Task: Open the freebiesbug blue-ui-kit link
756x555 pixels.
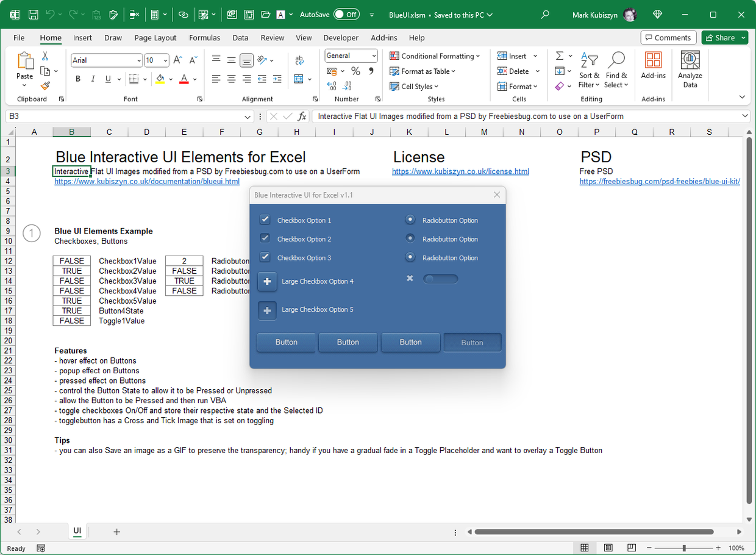Action: [x=660, y=181]
